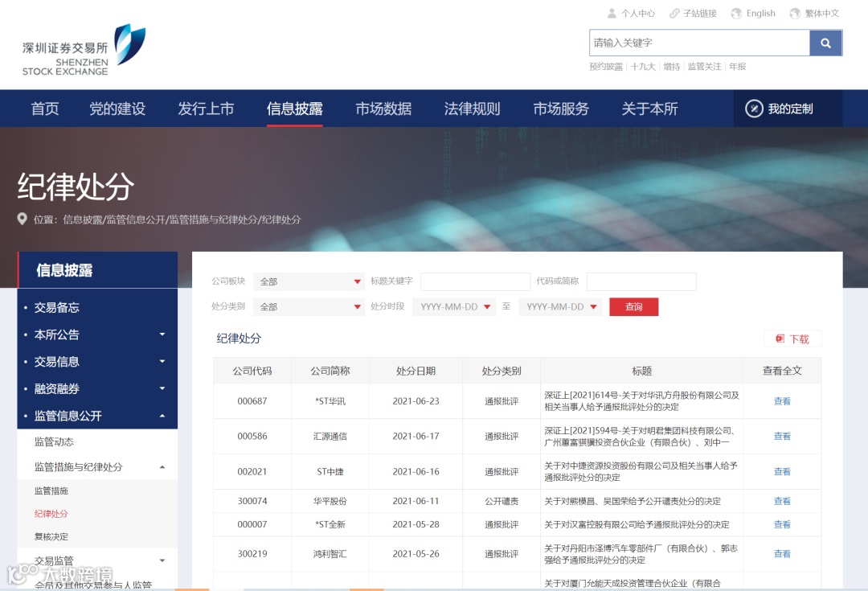Open the personal center user icon
Image resolution: width=868 pixels, height=591 pixels.
pos(612,14)
